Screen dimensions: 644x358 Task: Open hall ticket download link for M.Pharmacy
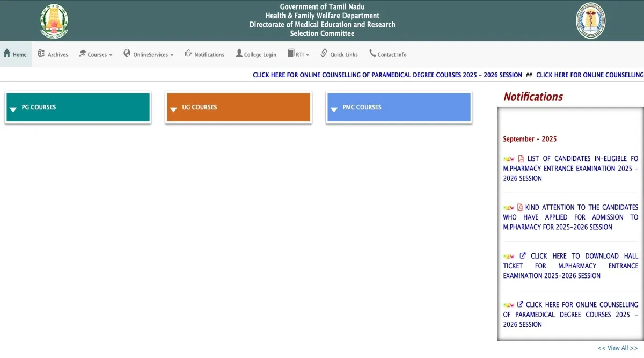pos(570,266)
